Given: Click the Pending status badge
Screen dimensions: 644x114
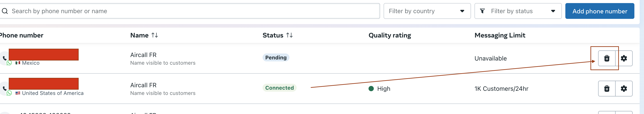Looking at the screenshot, I should [276, 57].
